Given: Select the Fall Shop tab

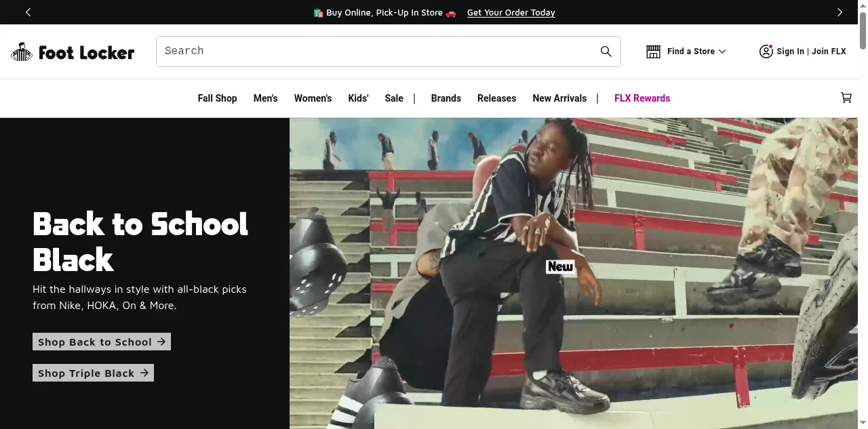Looking at the screenshot, I should pos(217,98).
